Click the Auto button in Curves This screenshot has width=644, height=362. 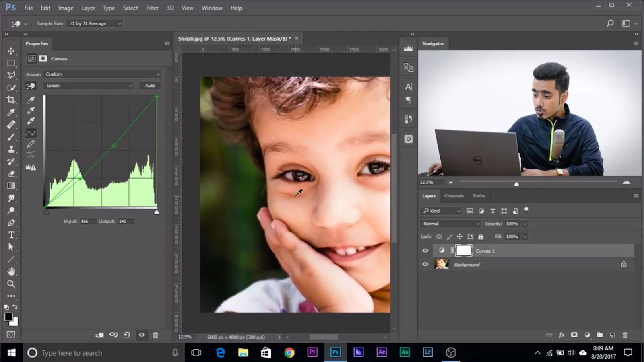(150, 85)
